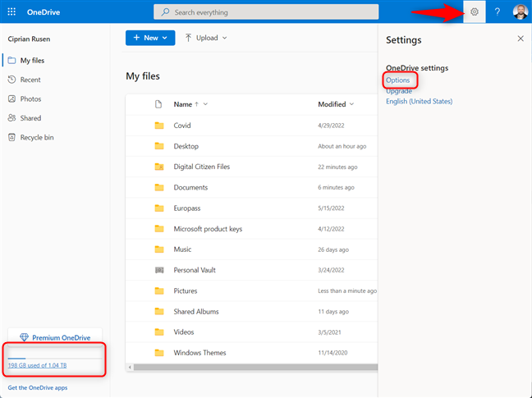Screen dimensions: 532x398
Task: Open the help question mark icon
Action: pos(497,11)
